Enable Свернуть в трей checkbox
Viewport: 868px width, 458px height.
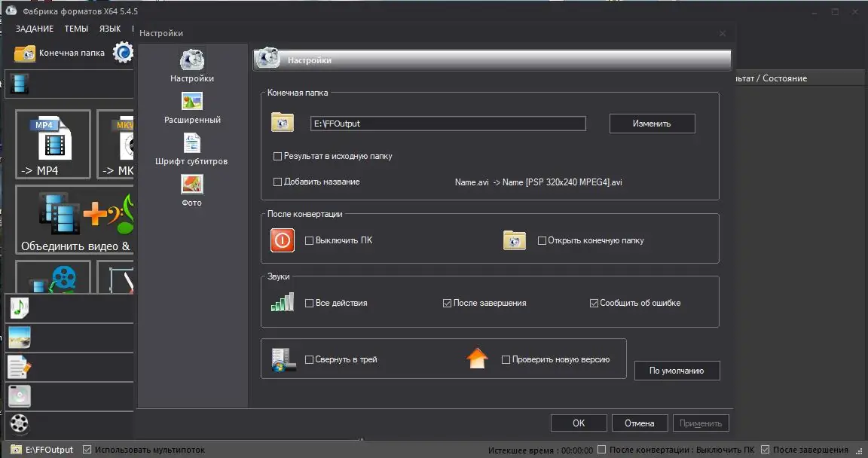pyautogui.click(x=310, y=359)
